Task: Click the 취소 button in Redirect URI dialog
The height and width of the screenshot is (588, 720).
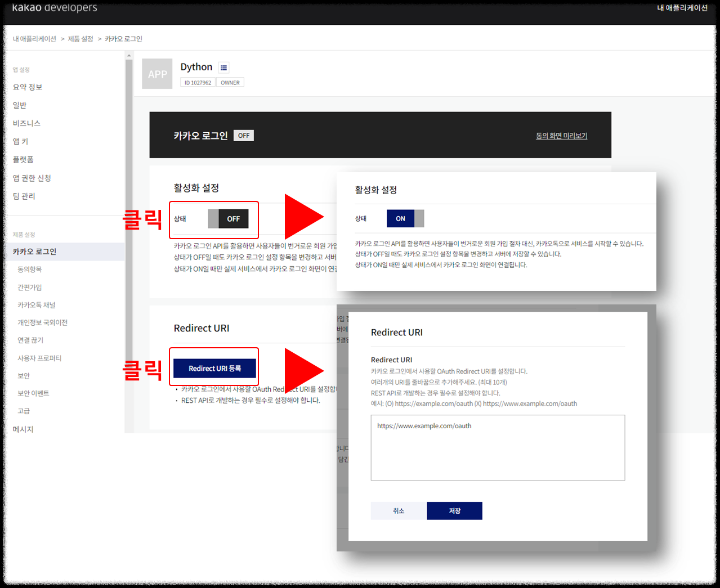Action: click(x=399, y=510)
